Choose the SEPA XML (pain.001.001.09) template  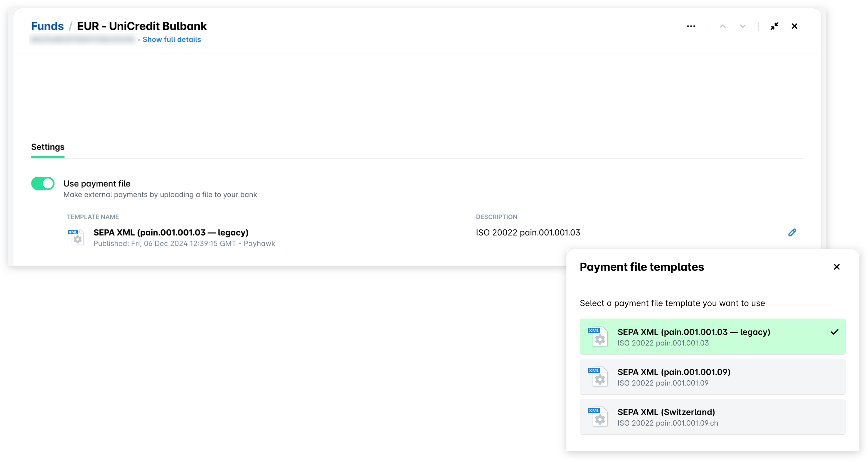coord(712,376)
